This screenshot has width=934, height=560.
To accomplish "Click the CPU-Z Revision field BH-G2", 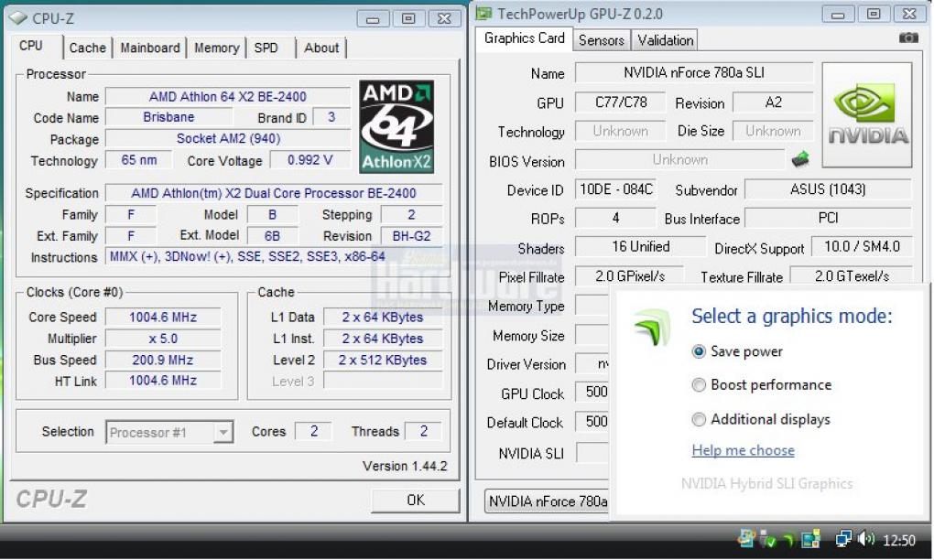I will click(x=412, y=236).
